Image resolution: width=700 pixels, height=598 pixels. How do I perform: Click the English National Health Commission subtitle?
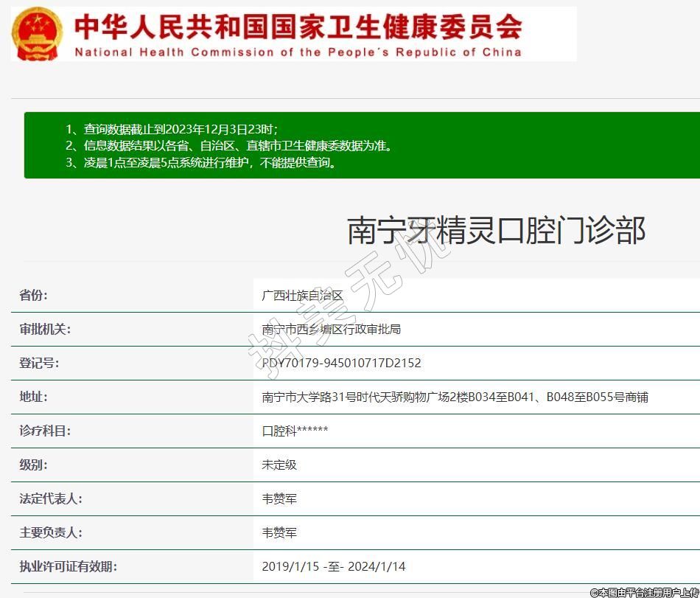(298, 52)
